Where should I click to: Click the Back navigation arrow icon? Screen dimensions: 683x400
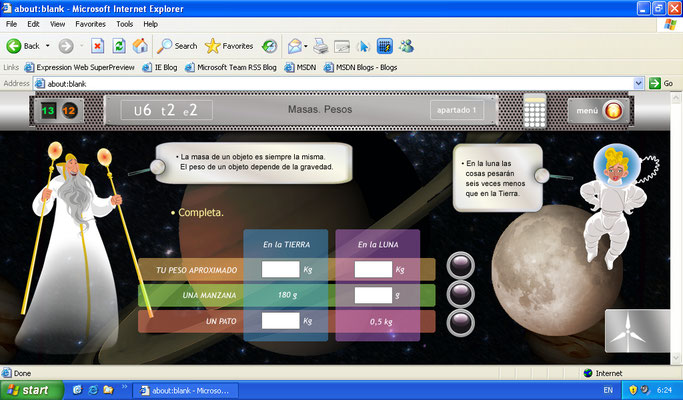[14, 46]
